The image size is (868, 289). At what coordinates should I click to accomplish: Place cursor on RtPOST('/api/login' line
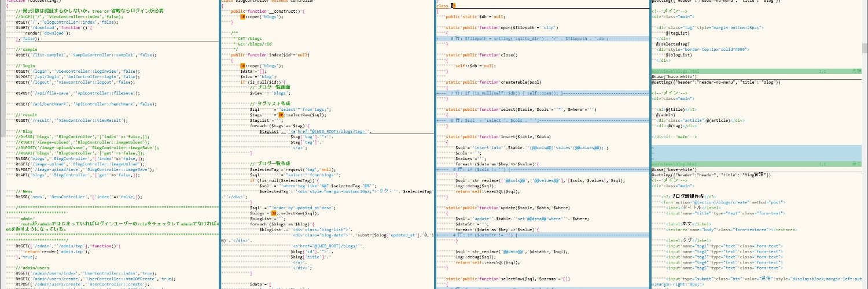click(x=78, y=77)
